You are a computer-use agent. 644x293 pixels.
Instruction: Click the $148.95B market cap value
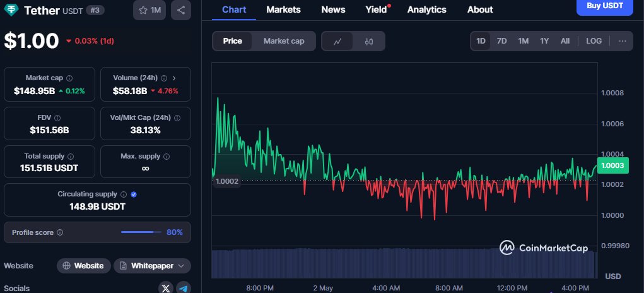coord(35,91)
